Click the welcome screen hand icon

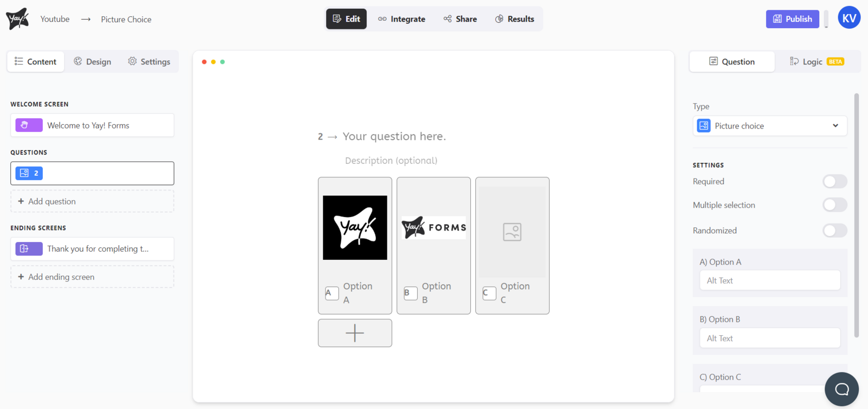29,125
